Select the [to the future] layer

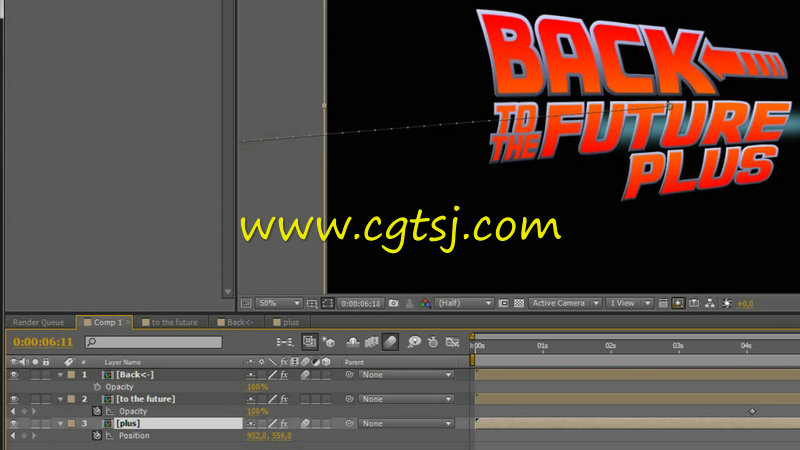(145, 399)
